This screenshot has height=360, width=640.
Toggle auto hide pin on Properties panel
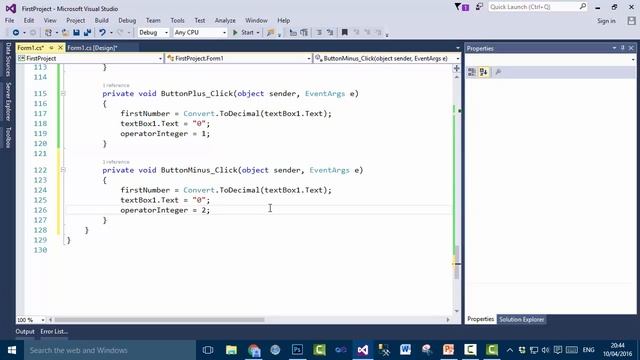click(x=622, y=48)
